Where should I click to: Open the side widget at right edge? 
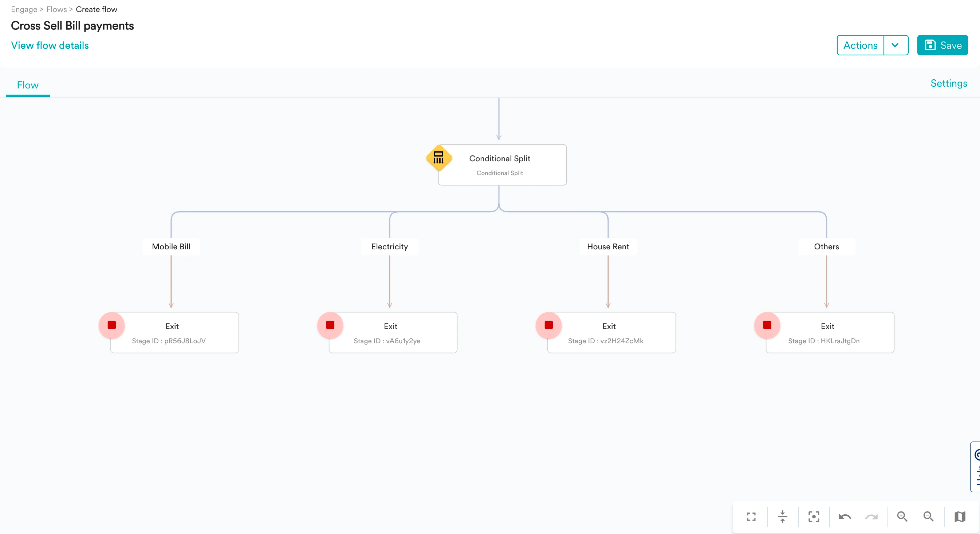click(x=975, y=467)
